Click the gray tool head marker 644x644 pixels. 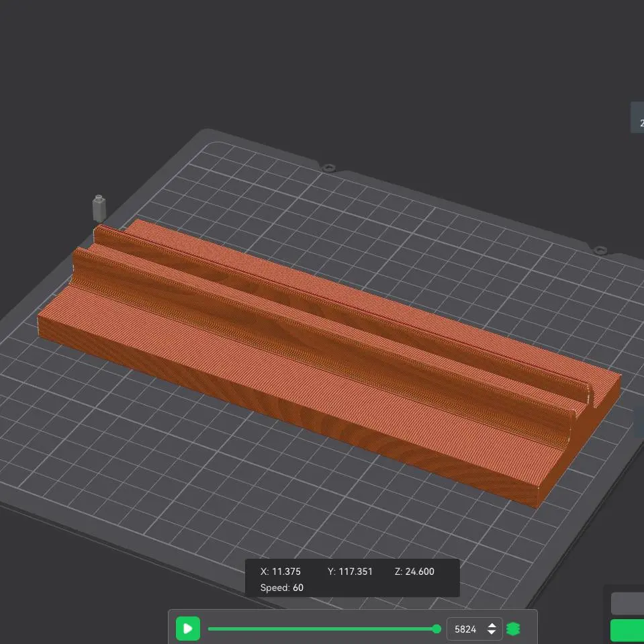99,208
